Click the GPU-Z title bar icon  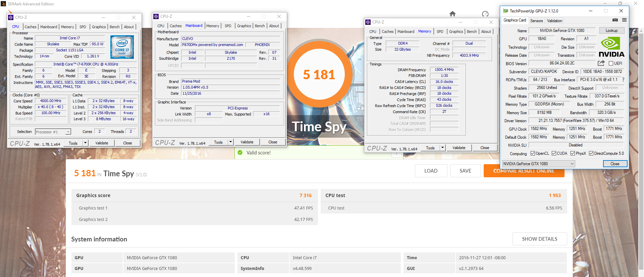point(505,11)
